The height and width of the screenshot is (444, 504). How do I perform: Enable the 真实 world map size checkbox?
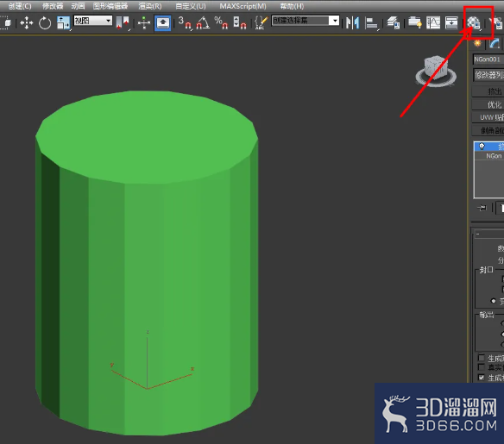(x=482, y=367)
